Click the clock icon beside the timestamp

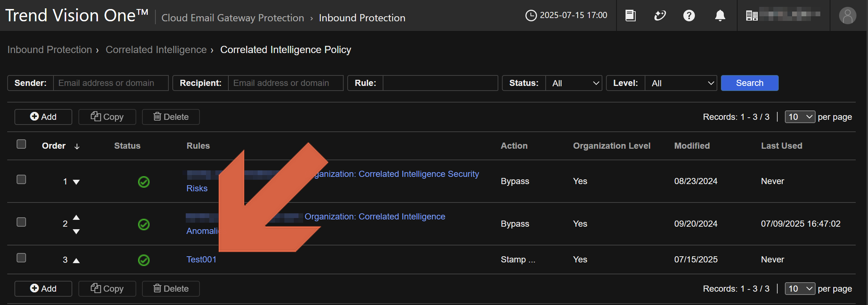[531, 16]
